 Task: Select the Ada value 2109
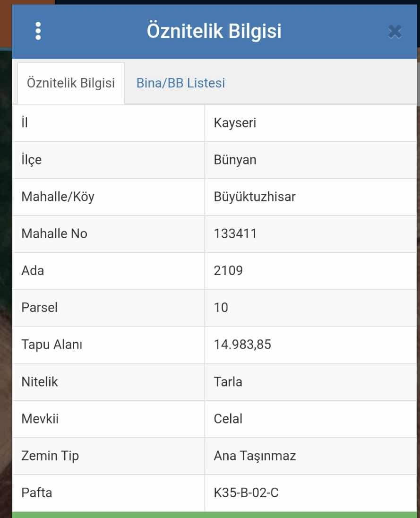[228, 271]
